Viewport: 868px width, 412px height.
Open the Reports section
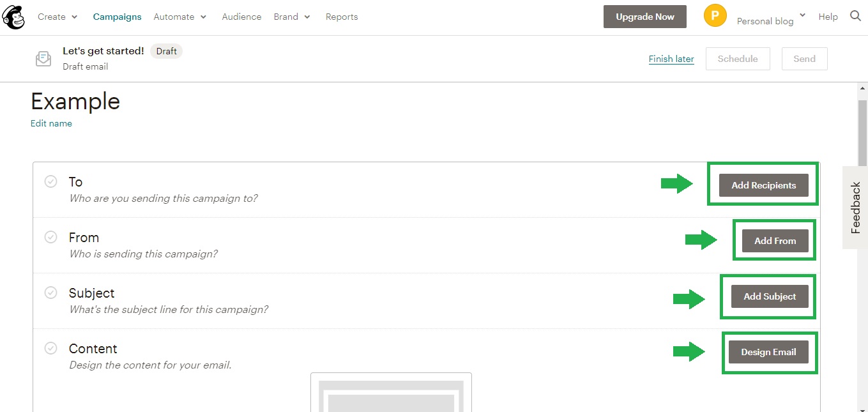342,17
